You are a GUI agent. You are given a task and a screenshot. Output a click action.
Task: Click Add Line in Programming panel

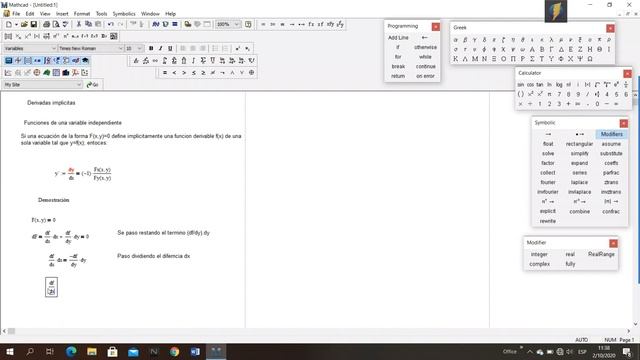[x=398, y=38]
